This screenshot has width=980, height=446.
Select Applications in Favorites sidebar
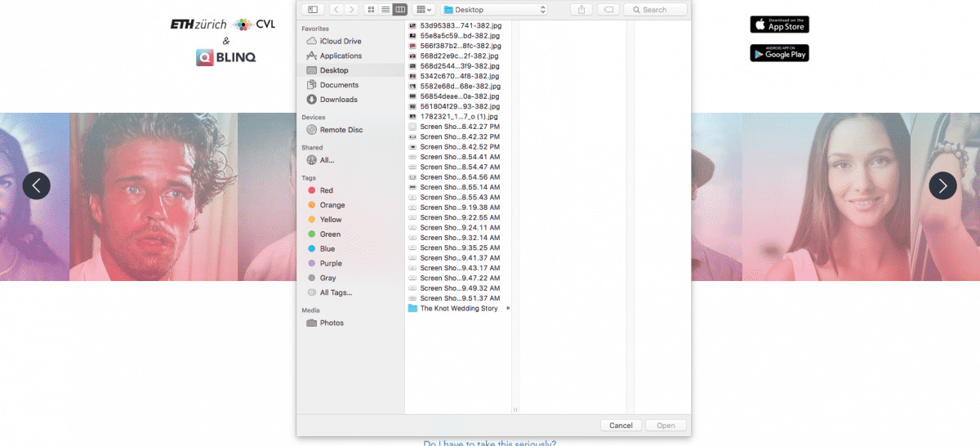pyautogui.click(x=341, y=56)
